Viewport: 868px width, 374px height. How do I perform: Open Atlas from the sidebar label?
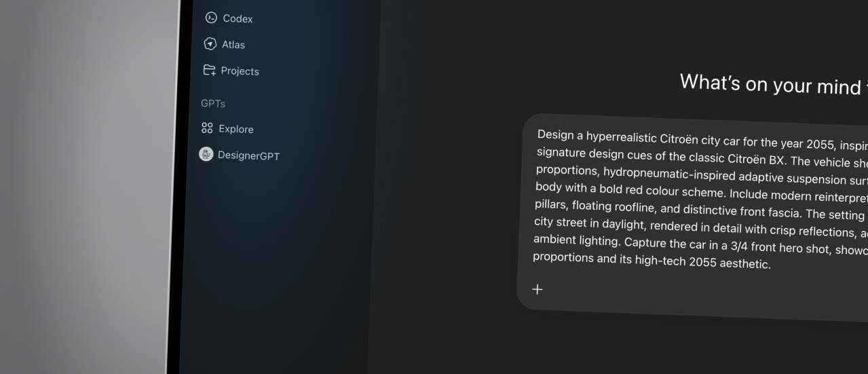[233, 45]
